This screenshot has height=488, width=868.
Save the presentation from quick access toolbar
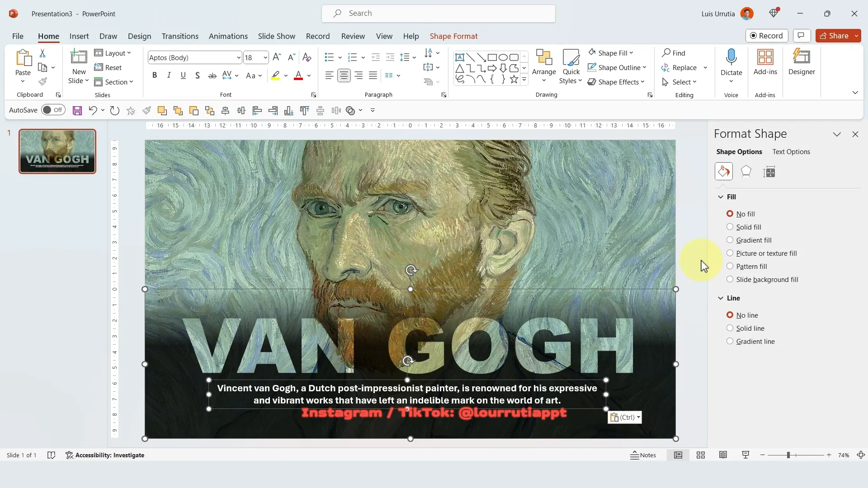pos(77,110)
